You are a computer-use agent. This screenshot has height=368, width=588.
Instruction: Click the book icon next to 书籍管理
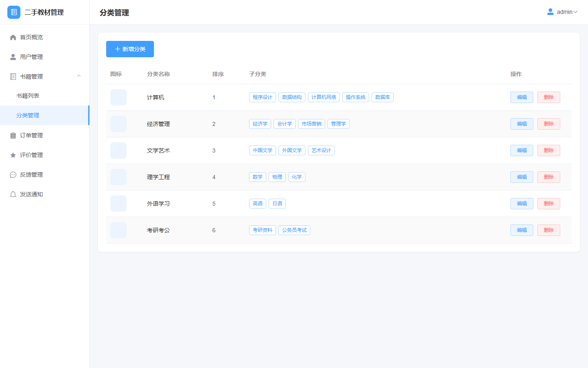coord(13,76)
